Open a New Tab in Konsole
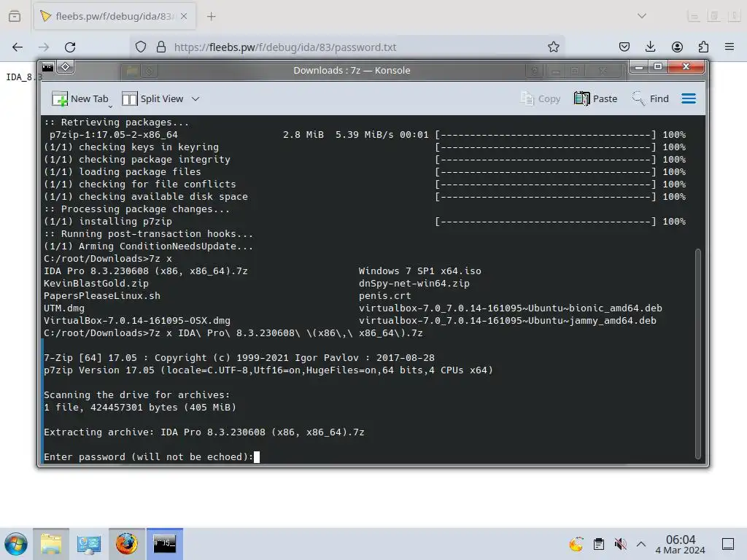747x560 pixels. pyautogui.click(x=80, y=98)
